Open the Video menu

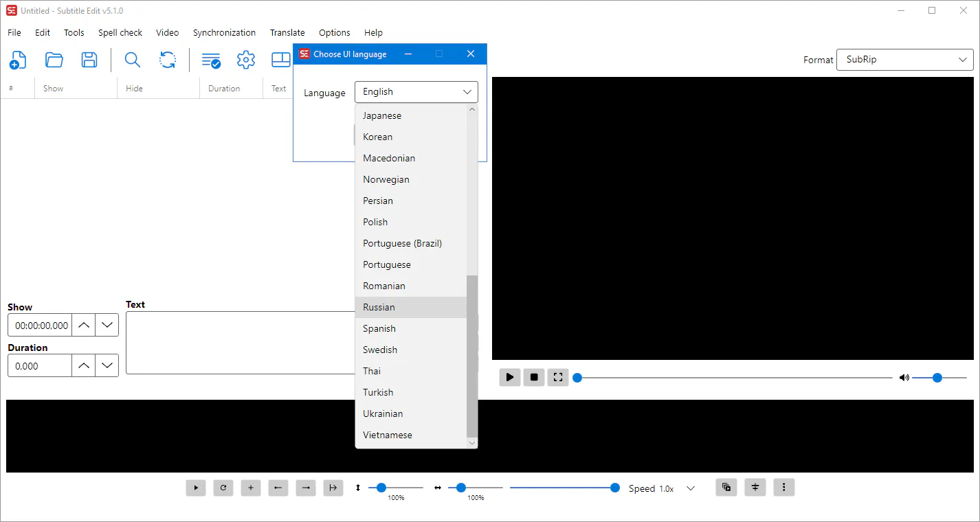tap(167, 32)
